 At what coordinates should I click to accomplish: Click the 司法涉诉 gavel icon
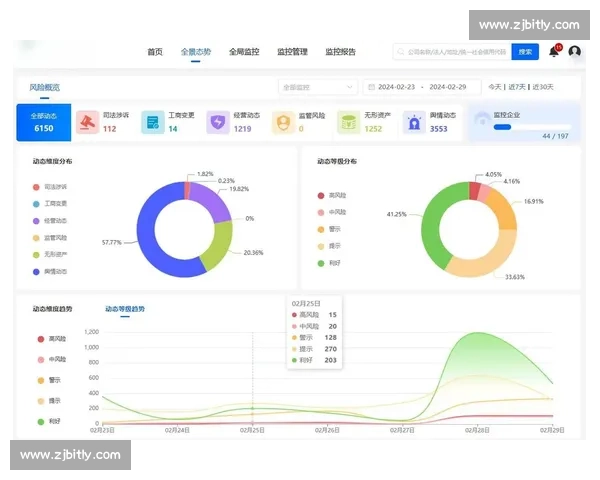coord(88,122)
